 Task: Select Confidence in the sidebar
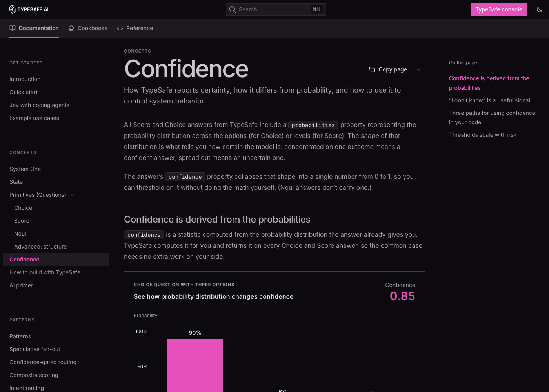click(56, 260)
